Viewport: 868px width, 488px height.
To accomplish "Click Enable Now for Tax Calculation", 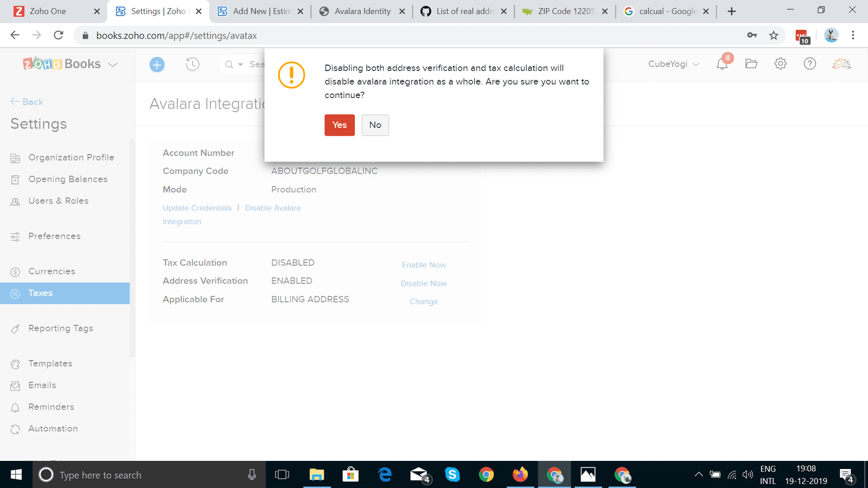I will (x=424, y=265).
